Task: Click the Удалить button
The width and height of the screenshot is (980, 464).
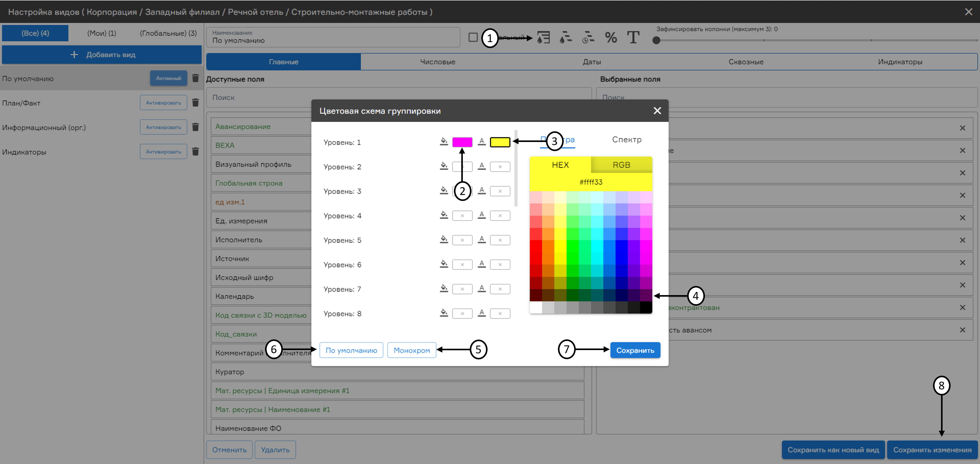Action: coord(275,450)
